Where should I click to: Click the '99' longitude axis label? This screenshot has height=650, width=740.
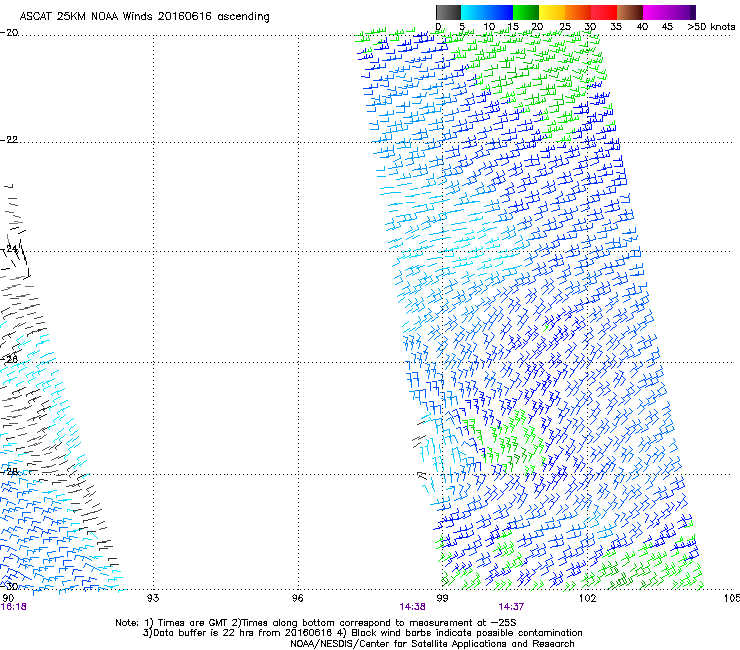[442, 598]
